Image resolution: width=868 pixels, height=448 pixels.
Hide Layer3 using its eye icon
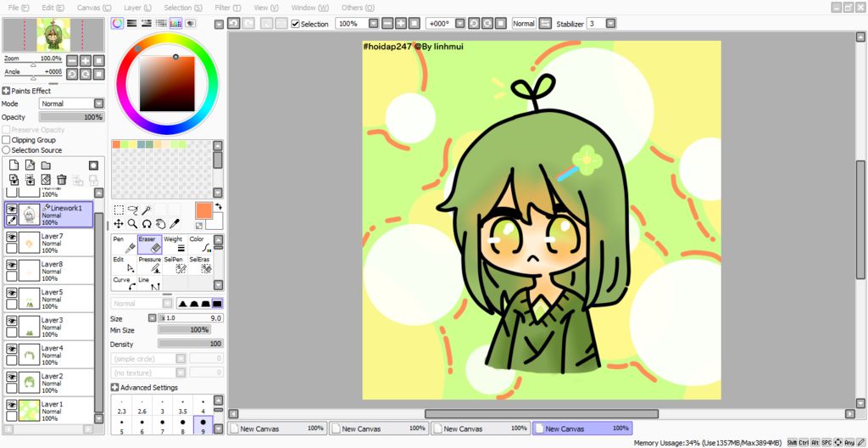click(11, 321)
